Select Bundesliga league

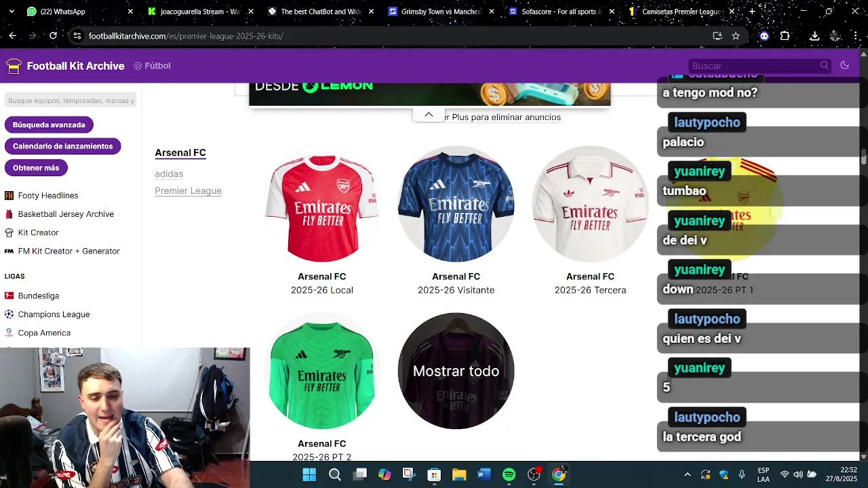pos(39,296)
